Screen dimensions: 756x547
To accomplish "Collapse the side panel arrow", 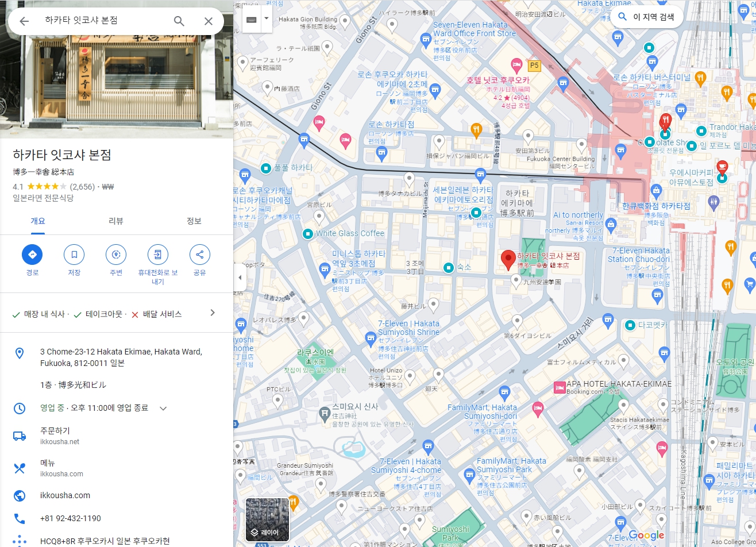I will coord(240,278).
